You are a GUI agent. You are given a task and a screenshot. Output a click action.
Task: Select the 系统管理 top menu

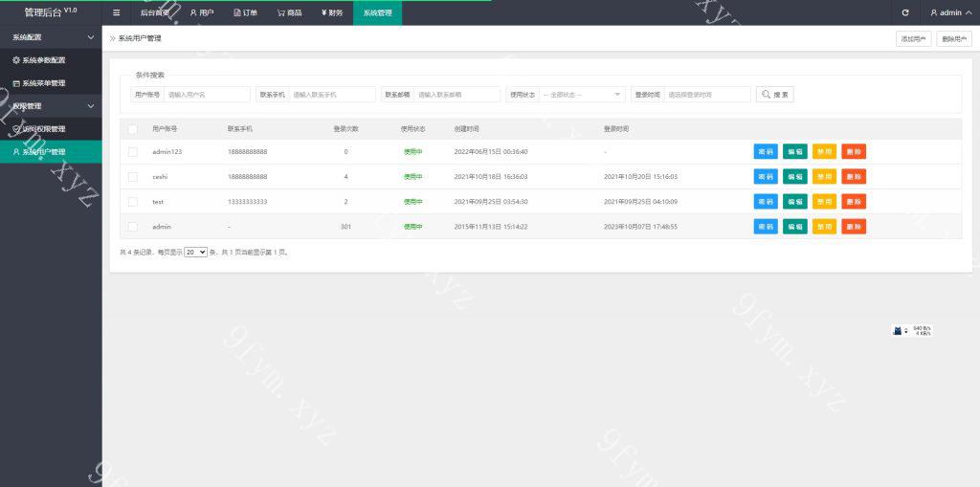pos(377,12)
